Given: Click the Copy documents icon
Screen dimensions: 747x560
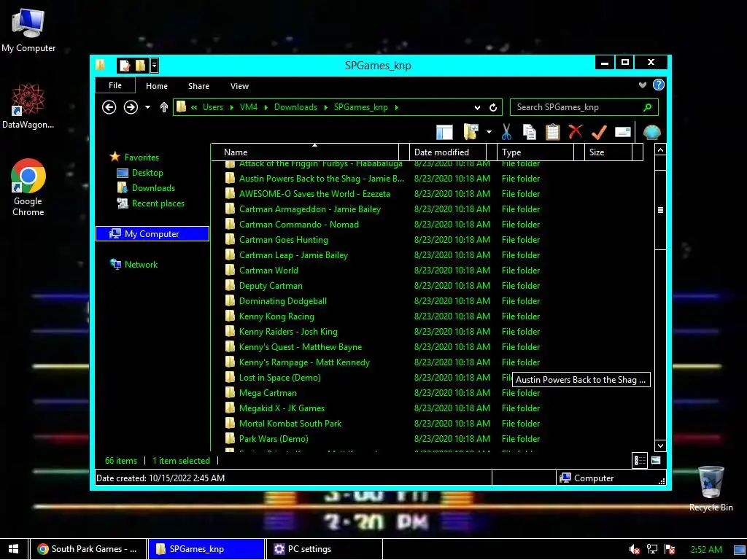Looking at the screenshot, I should 530,132.
